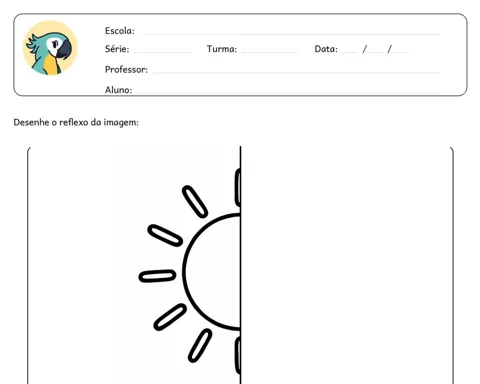Click the day blank after Data

point(350,52)
